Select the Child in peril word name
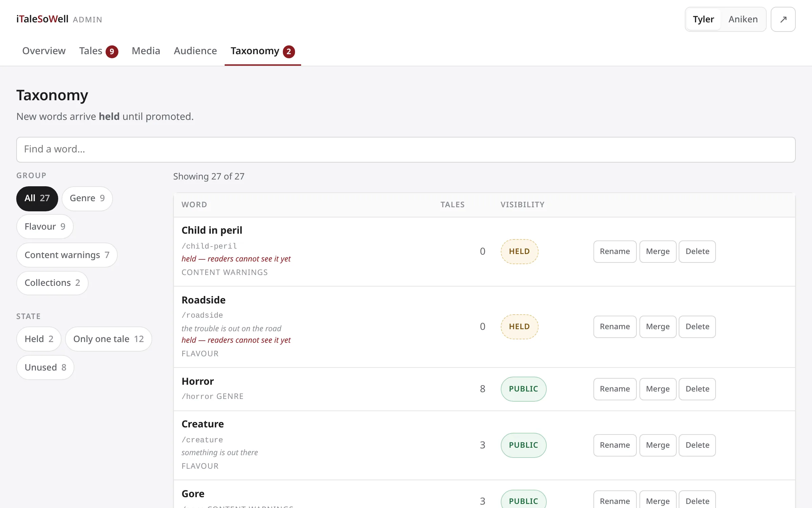 pyautogui.click(x=212, y=230)
